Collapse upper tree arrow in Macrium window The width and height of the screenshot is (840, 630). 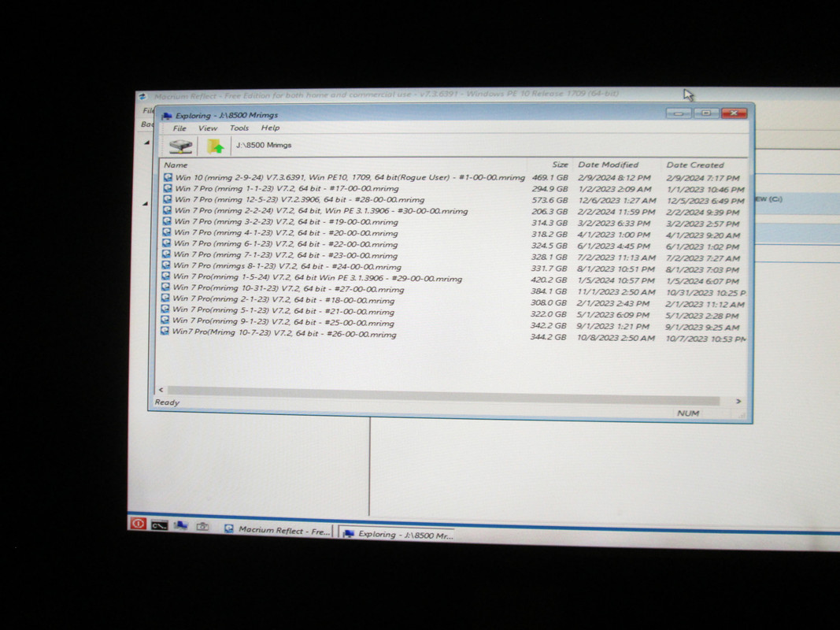146,143
